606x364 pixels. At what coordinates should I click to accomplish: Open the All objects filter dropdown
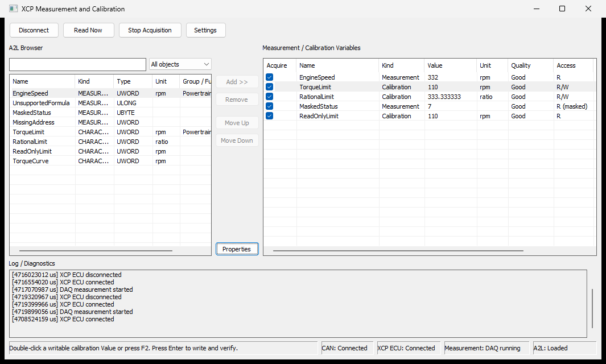click(180, 64)
